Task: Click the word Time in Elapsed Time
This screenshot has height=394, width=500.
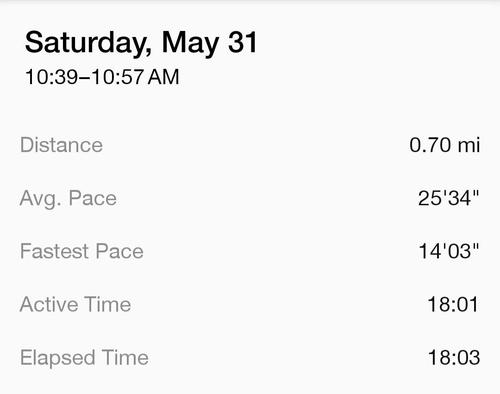Action: [125, 357]
